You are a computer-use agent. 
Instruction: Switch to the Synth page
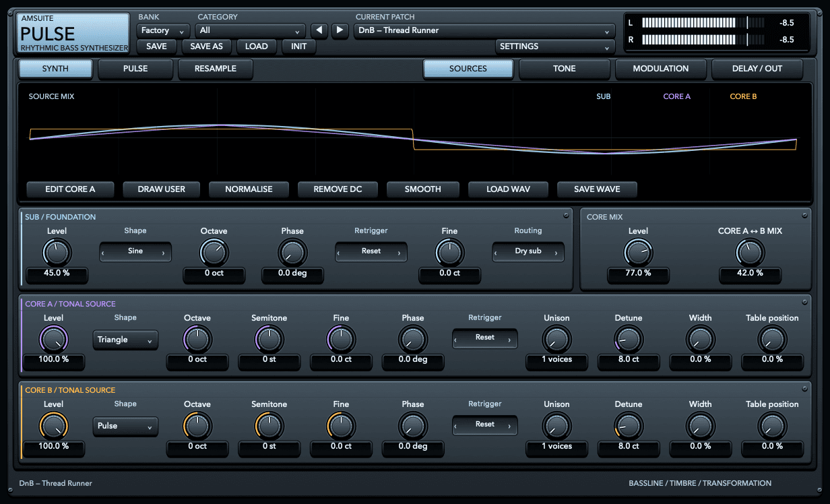(x=55, y=69)
